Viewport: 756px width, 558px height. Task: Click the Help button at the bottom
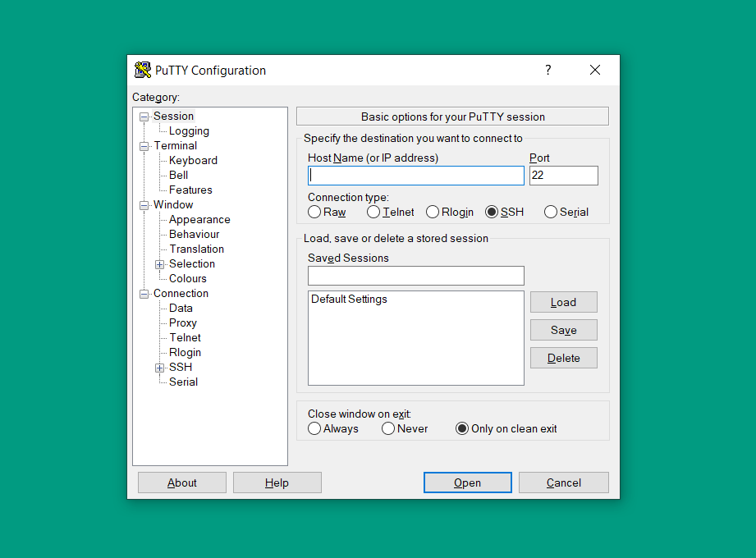tap(277, 483)
